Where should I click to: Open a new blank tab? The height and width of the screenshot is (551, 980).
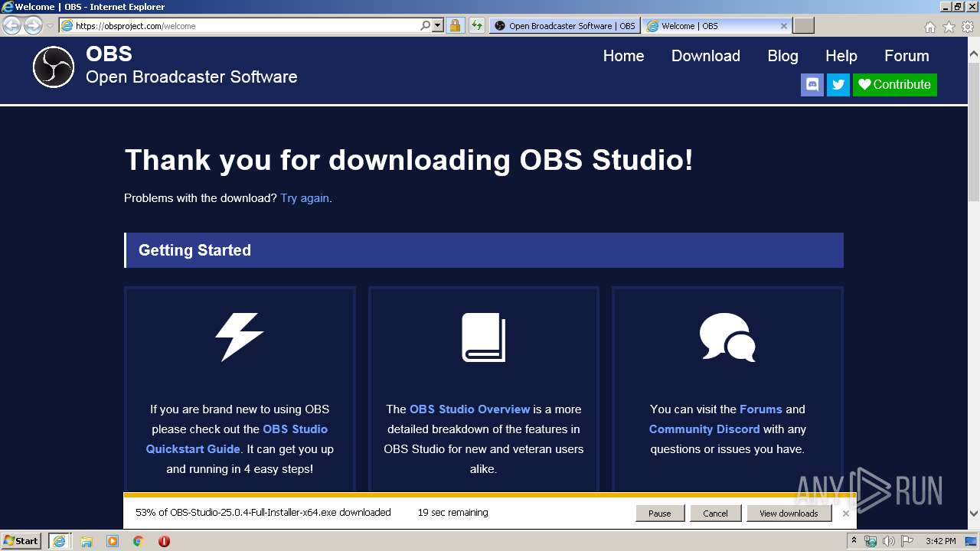[x=803, y=26]
